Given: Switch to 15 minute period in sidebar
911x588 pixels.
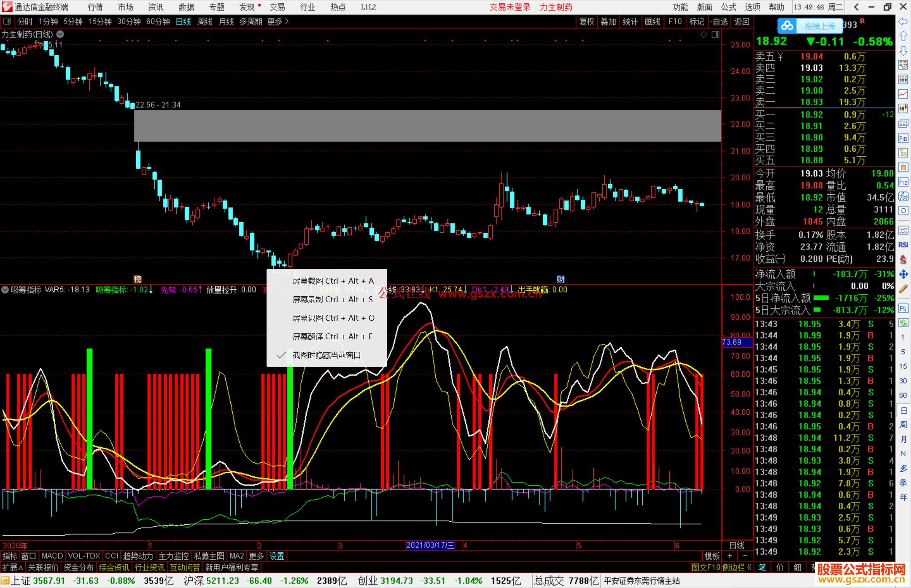Looking at the screenshot, I should coord(903,366).
